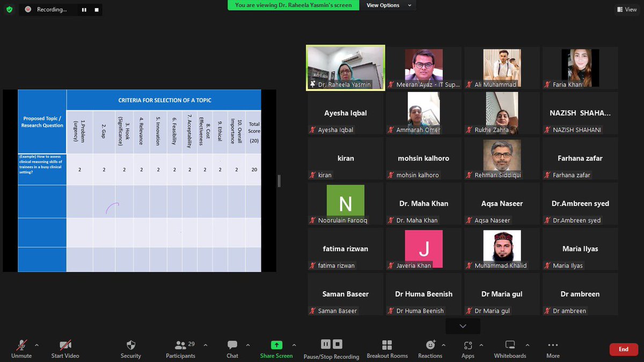Open the View Options dropdown
Viewport: 644px width, 362px height.
[x=389, y=5]
